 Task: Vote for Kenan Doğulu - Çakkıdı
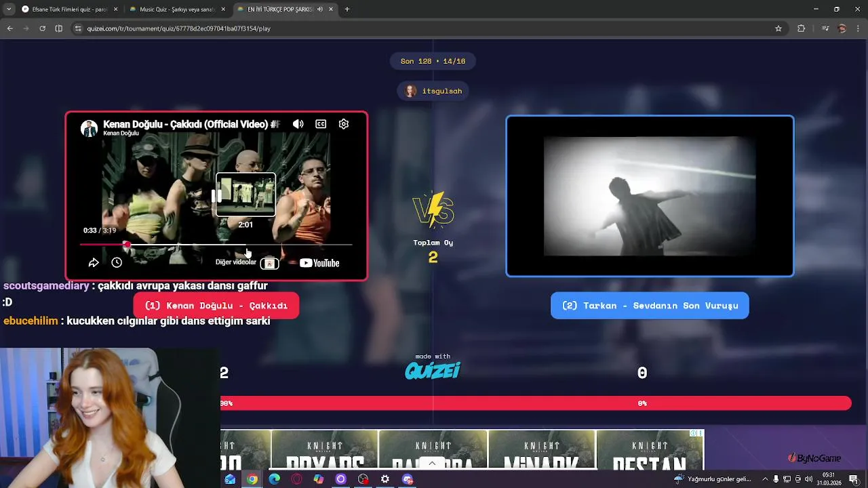216,306
